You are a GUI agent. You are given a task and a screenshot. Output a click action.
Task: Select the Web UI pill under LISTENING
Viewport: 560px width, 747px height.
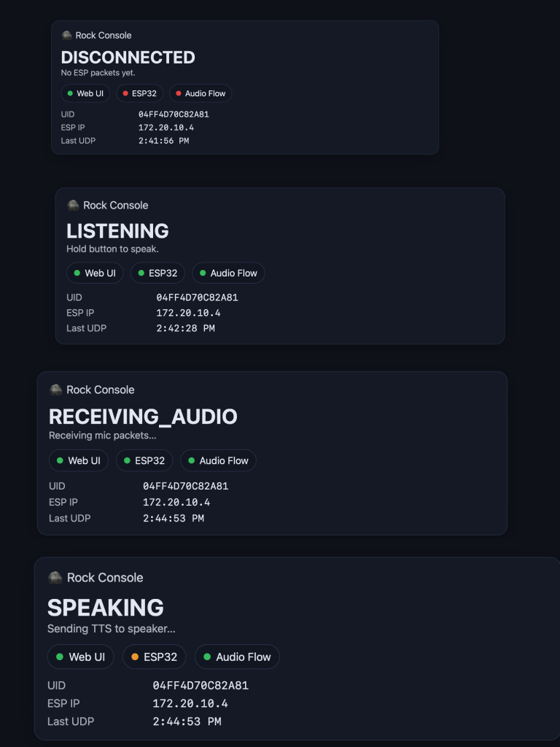click(x=94, y=273)
